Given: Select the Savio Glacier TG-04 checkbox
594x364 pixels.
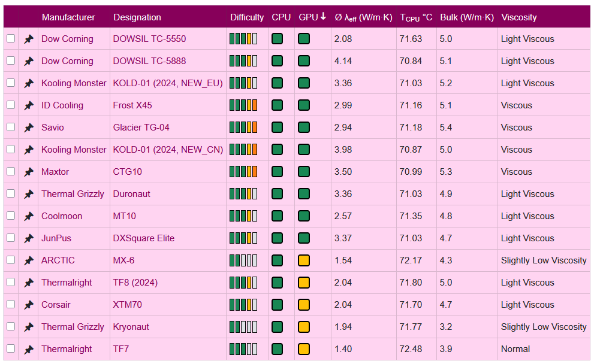Looking at the screenshot, I should 11,127.
